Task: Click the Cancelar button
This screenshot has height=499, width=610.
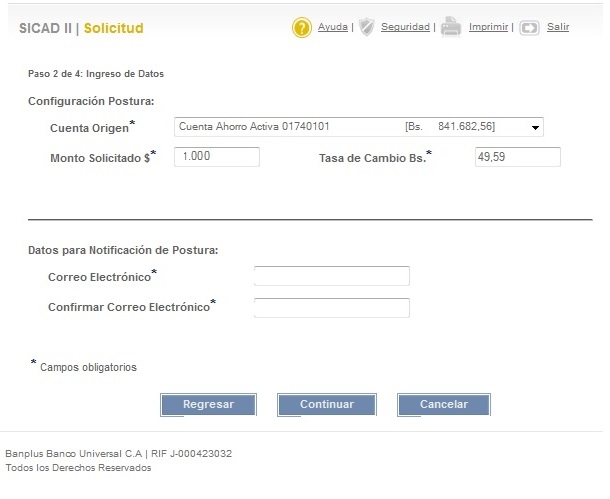Action: 444,404
